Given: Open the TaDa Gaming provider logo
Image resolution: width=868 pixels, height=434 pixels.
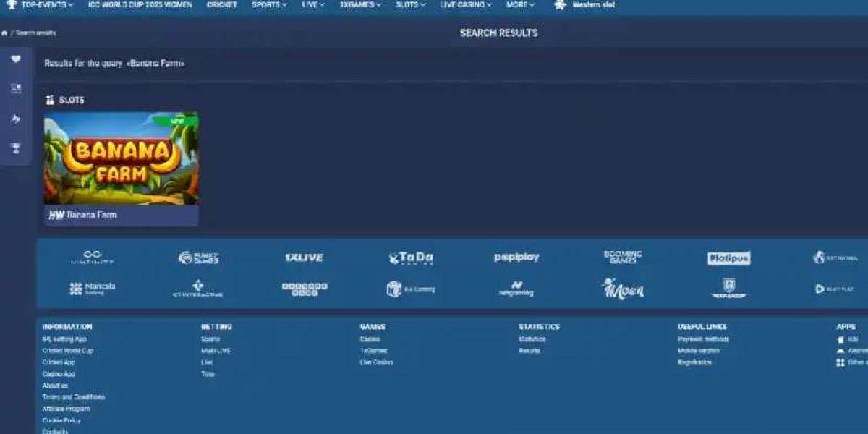Looking at the screenshot, I should pyautogui.click(x=410, y=258).
